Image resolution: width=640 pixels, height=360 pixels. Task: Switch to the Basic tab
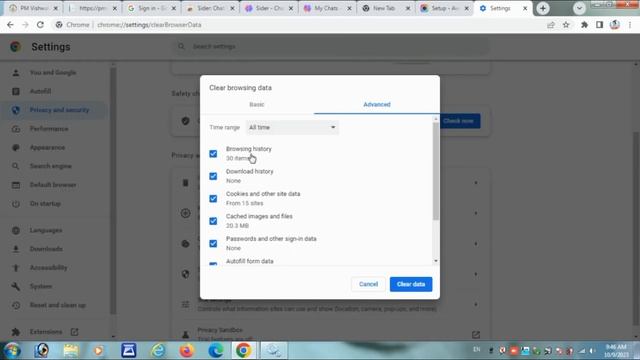(x=257, y=104)
